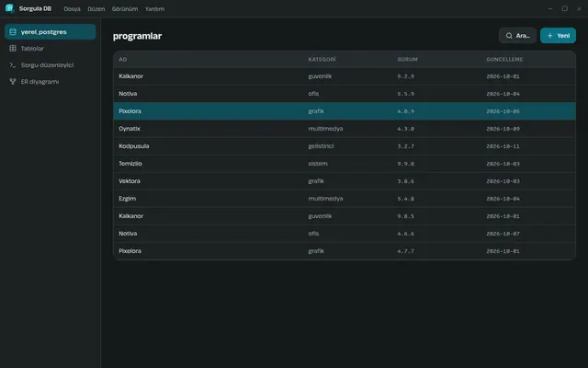Maximize the Sorgula DB window
588x368 pixels.
(564, 8)
